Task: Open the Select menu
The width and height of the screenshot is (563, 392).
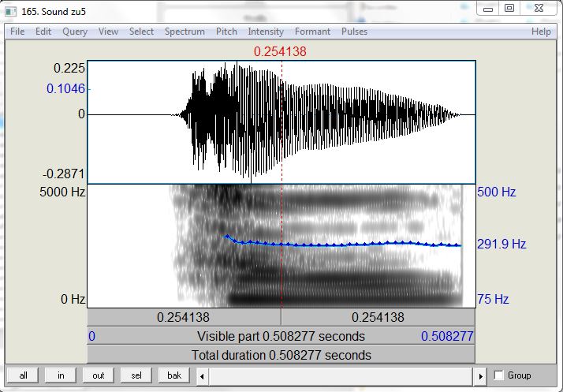Action: [141, 32]
